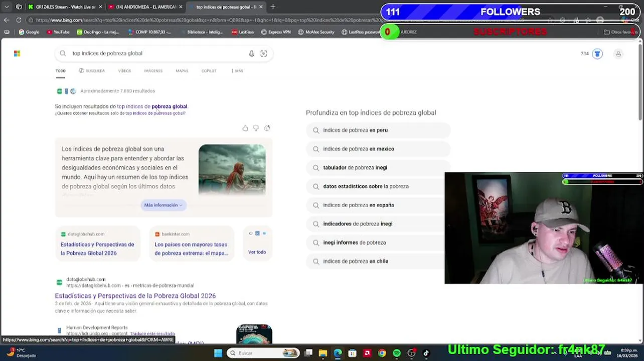Launch Google Chrome from taskbar
The height and width of the screenshot is (361, 644).
coord(382,353)
